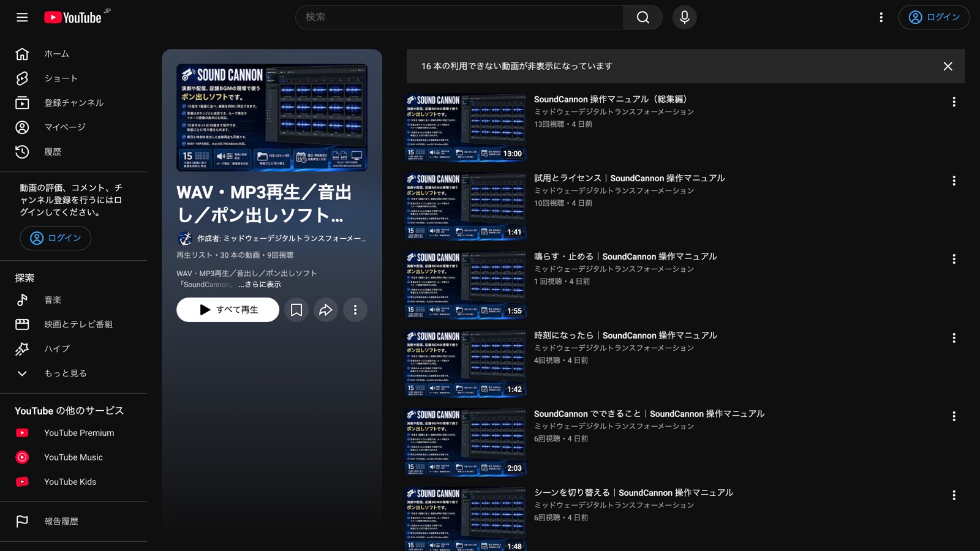Open settings three-dot menu in header
980x551 pixels.
tap(881, 17)
